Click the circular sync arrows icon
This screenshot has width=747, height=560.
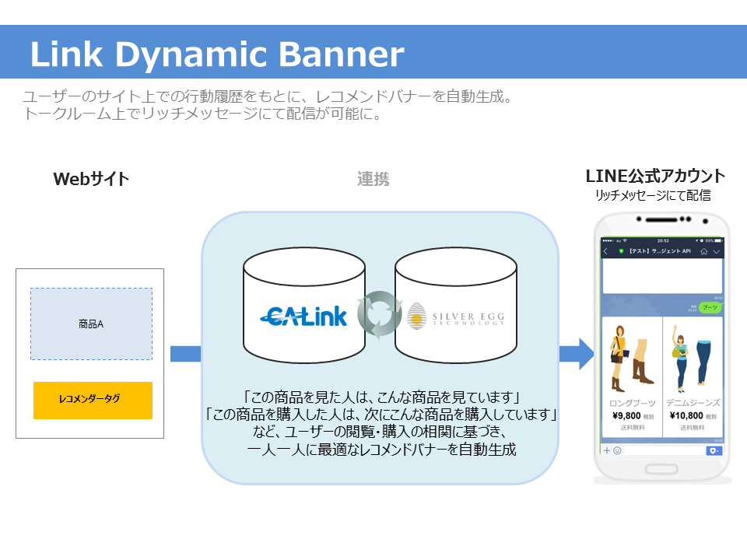(x=380, y=315)
